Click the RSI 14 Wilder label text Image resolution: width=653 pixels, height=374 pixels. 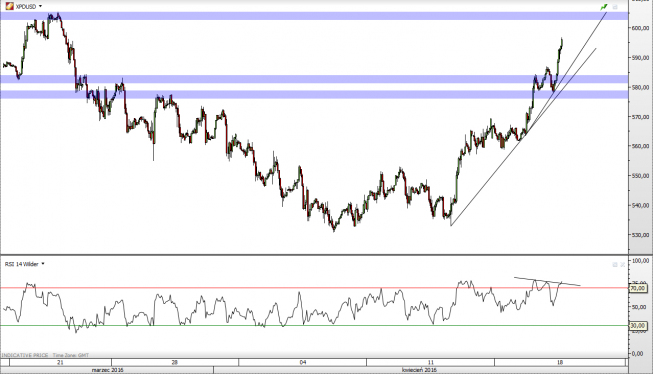point(22,264)
